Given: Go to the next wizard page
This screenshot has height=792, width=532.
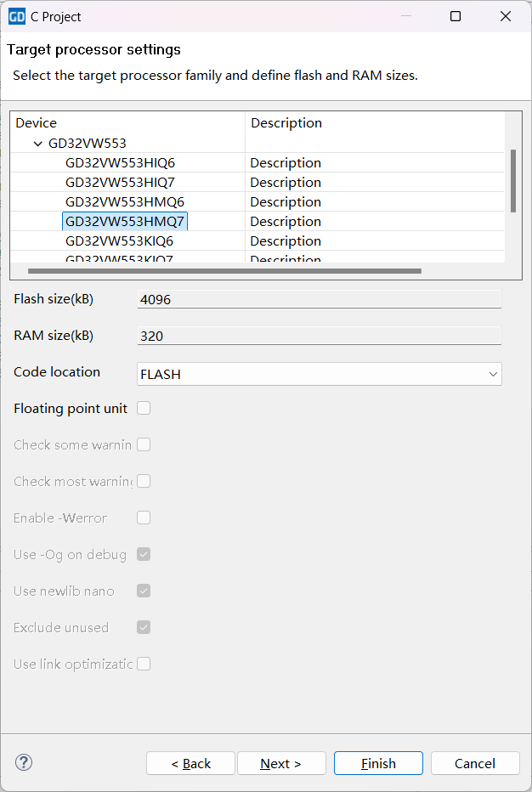Looking at the screenshot, I should click(x=280, y=763).
